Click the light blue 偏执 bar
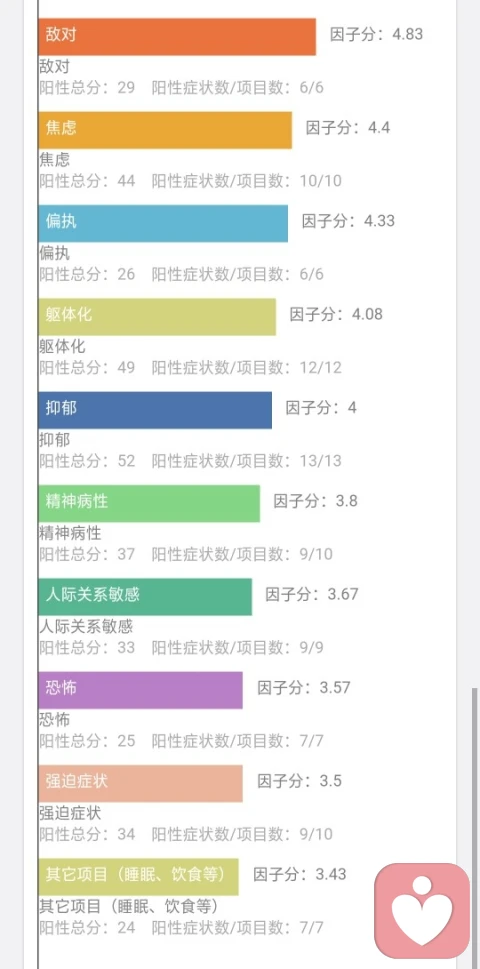The image size is (480, 969). (x=163, y=224)
